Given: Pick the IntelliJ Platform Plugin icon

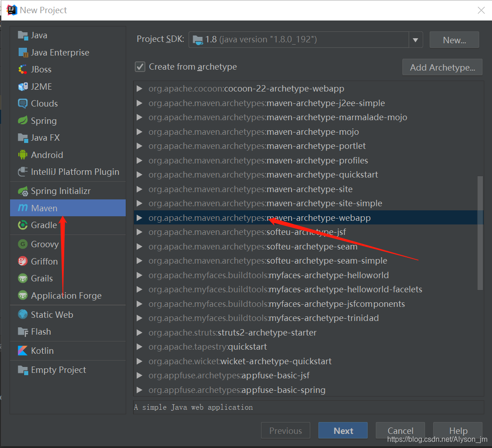Looking at the screenshot, I should [23, 172].
